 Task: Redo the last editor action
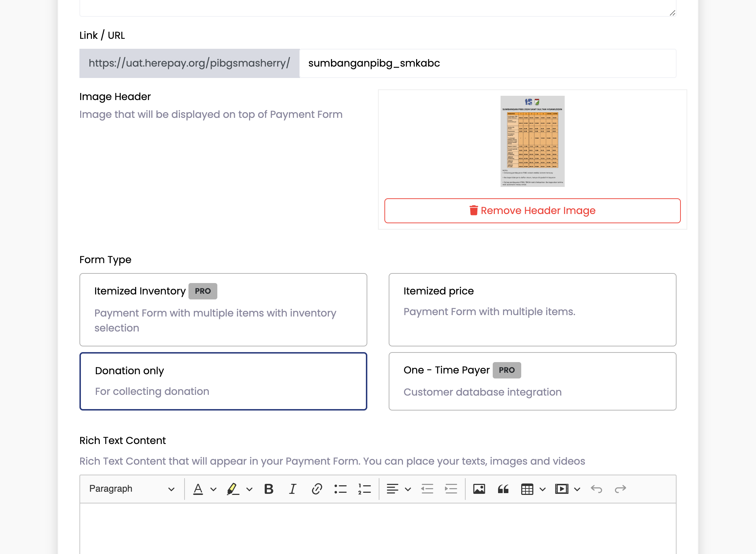click(620, 489)
